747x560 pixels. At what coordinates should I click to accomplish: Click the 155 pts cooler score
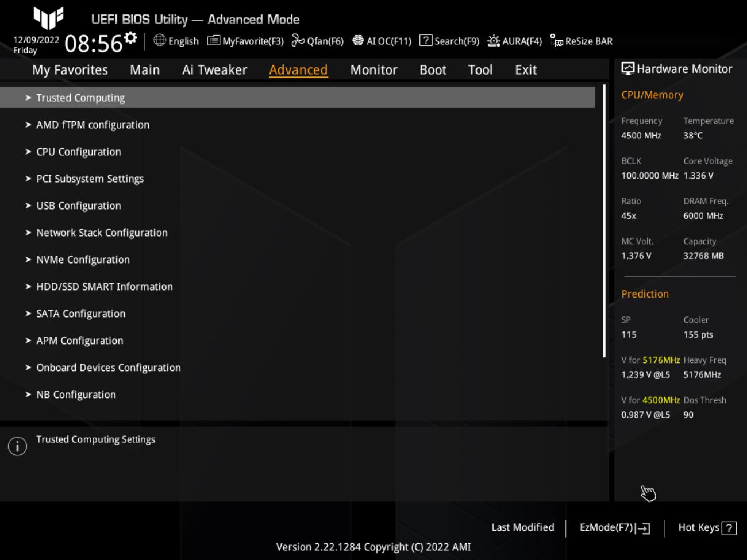(698, 335)
